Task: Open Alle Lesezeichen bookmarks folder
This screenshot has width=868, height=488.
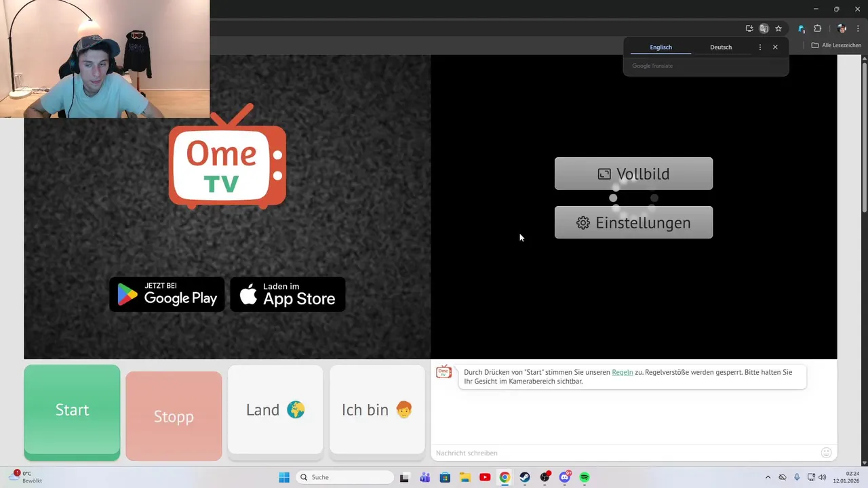Action: [836, 45]
